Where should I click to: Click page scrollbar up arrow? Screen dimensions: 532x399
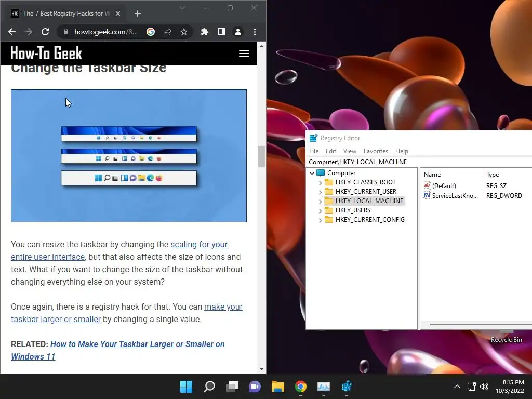261,46
